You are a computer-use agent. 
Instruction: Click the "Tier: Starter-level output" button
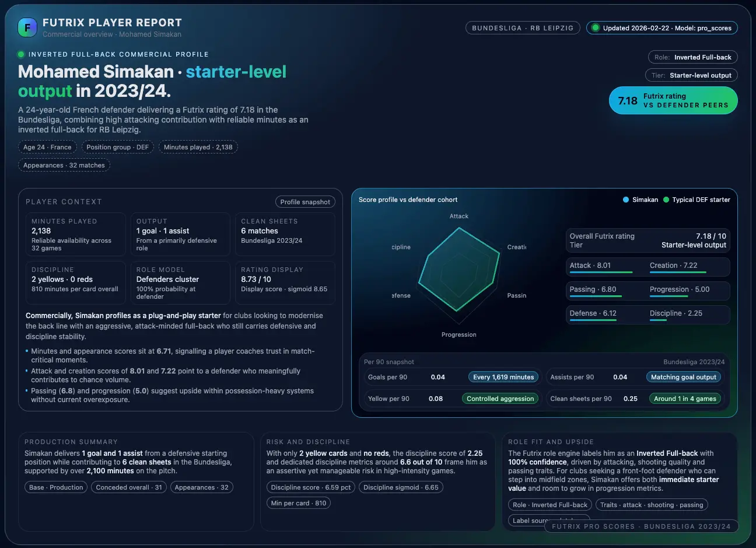[691, 75]
